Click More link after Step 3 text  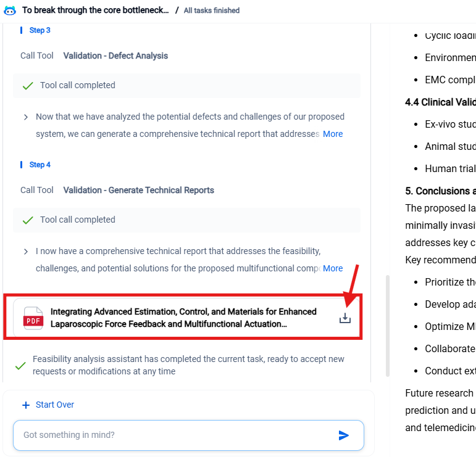(333, 134)
